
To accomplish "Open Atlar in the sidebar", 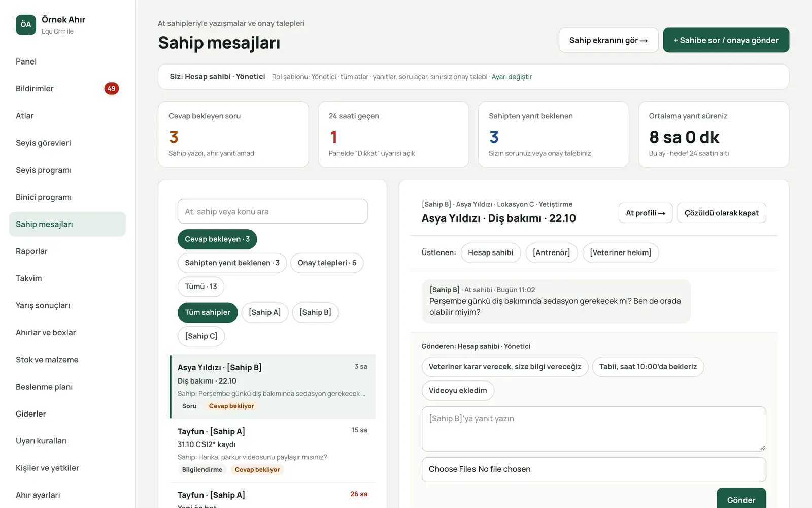I will click(67, 116).
